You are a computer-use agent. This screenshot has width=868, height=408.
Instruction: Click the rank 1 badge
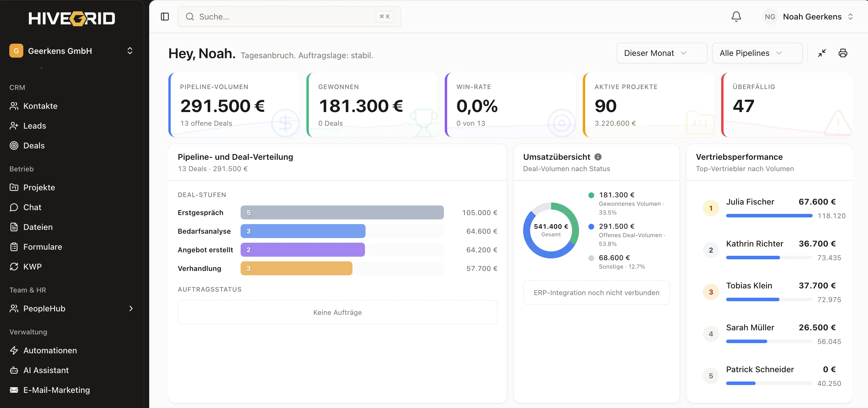click(x=711, y=208)
